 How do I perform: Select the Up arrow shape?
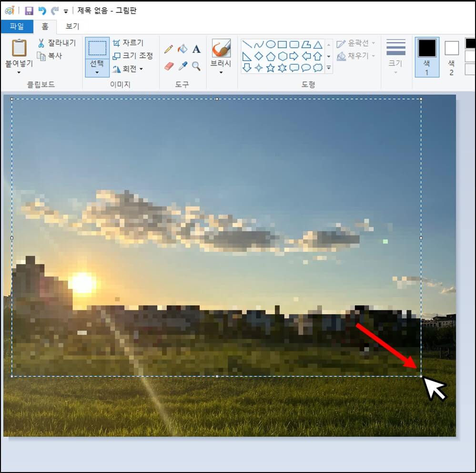click(x=318, y=57)
